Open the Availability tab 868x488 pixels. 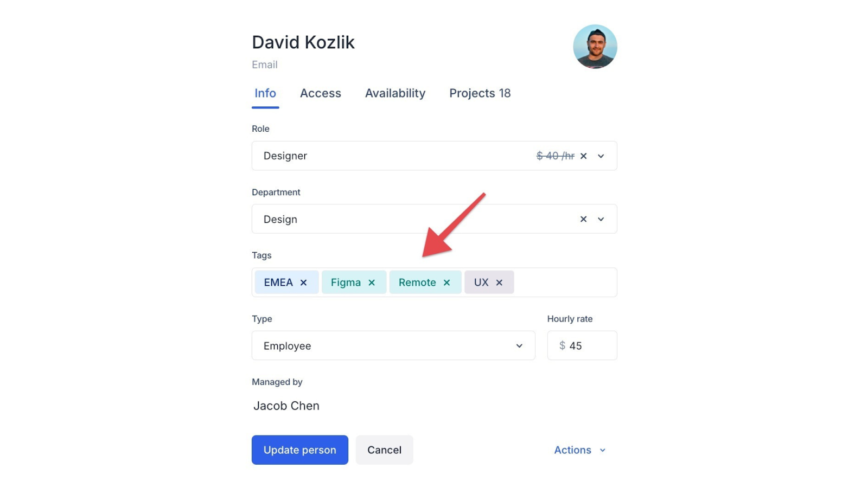(x=395, y=93)
